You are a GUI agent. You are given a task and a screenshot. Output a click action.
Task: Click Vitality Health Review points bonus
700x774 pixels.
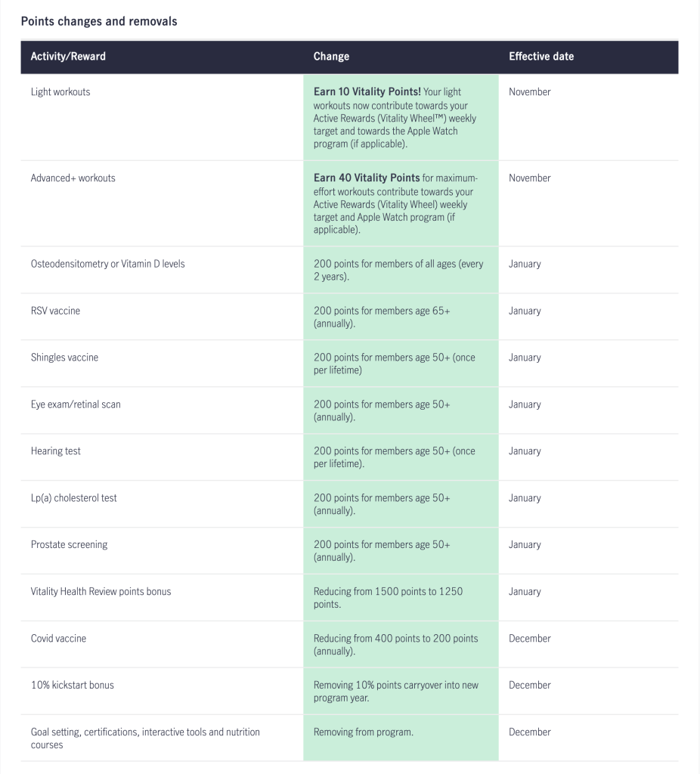pyautogui.click(x=101, y=593)
